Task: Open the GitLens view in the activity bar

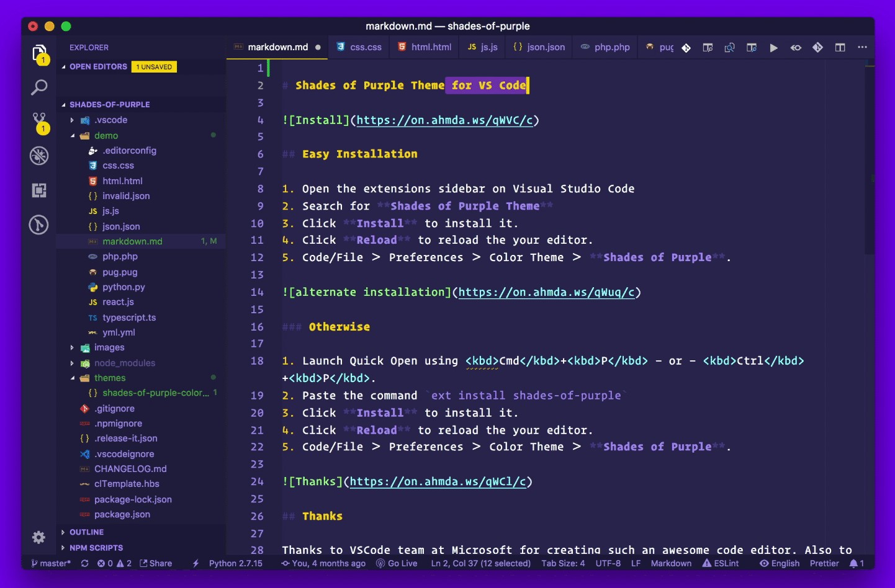Action: tap(39, 225)
